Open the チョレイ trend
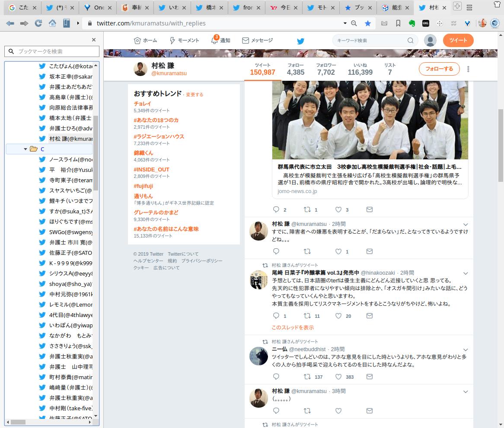This screenshot has width=504, height=428. click(142, 104)
